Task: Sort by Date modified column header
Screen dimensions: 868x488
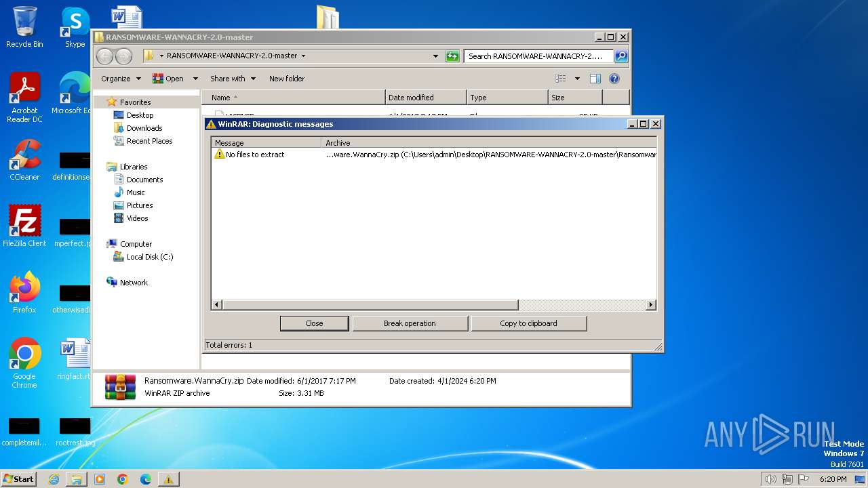Action: coord(426,98)
